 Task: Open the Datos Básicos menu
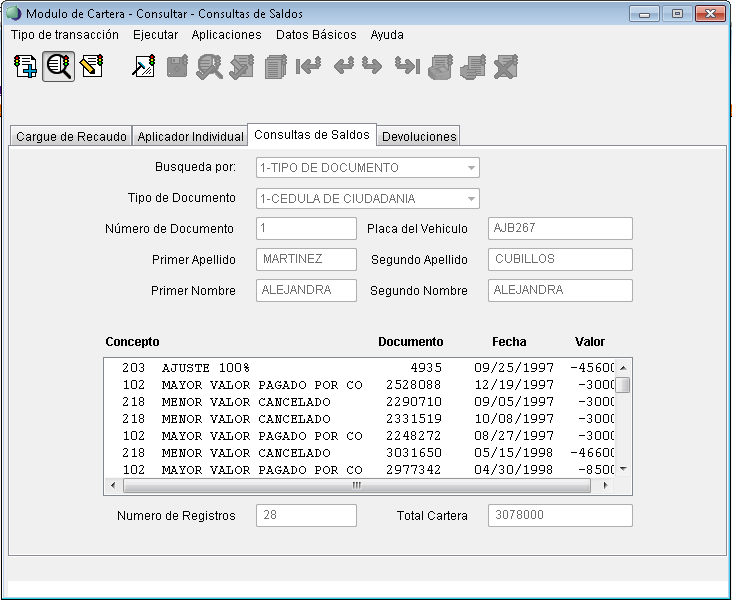click(x=316, y=34)
